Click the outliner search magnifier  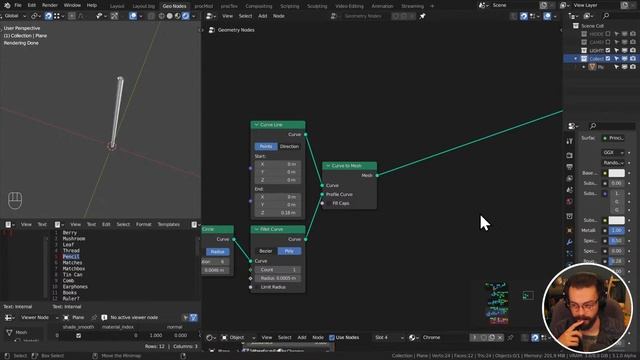click(606, 16)
